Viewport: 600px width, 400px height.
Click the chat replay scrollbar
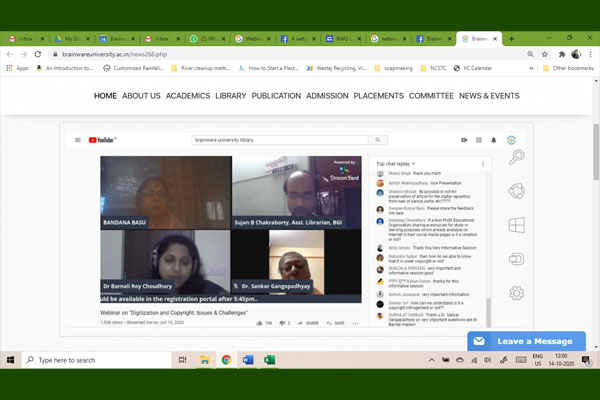click(x=488, y=312)
